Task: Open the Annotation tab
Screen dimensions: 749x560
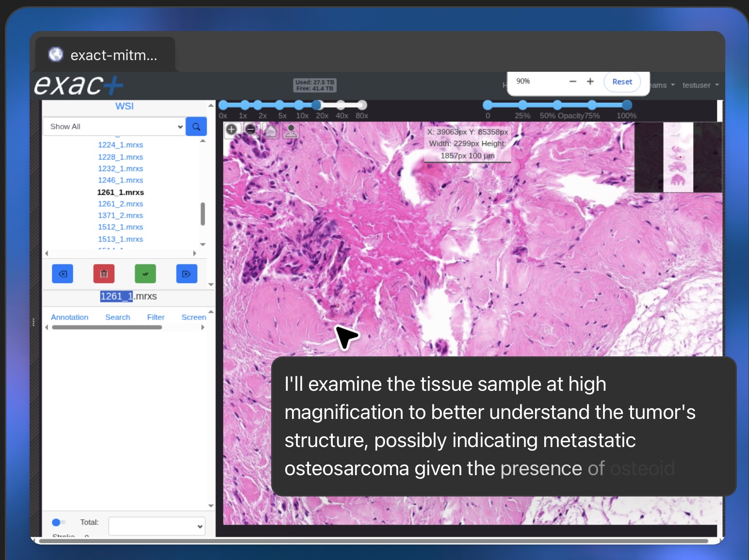Action: pos(70,317)
